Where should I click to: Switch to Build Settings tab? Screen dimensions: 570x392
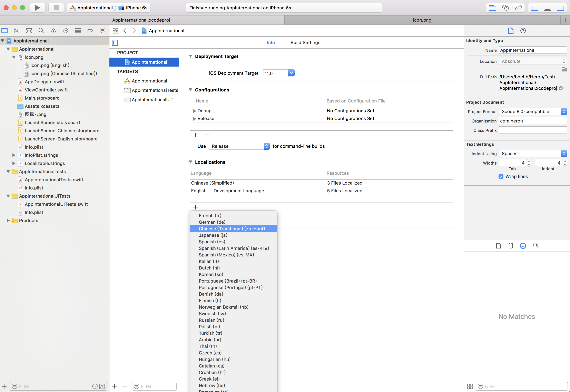click(305, 42)
